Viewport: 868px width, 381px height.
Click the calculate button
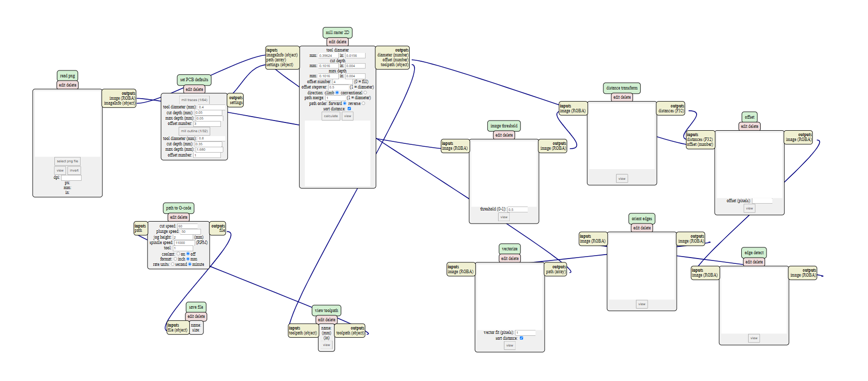[x=331, y=116]
